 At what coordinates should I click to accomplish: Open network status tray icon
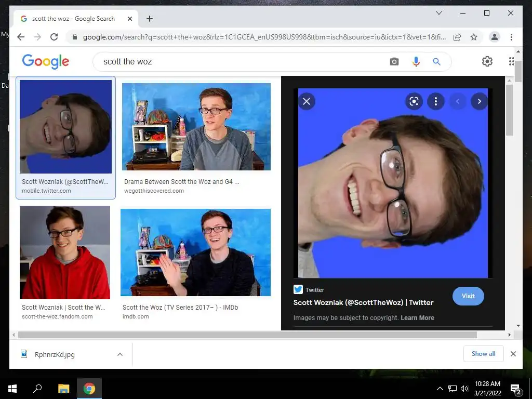click(453, 389)
